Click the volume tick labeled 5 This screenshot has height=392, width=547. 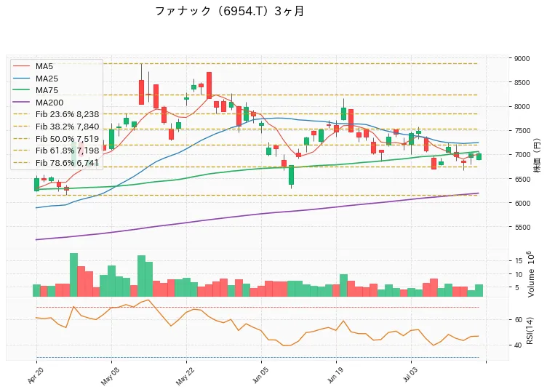tap(517, 288)
